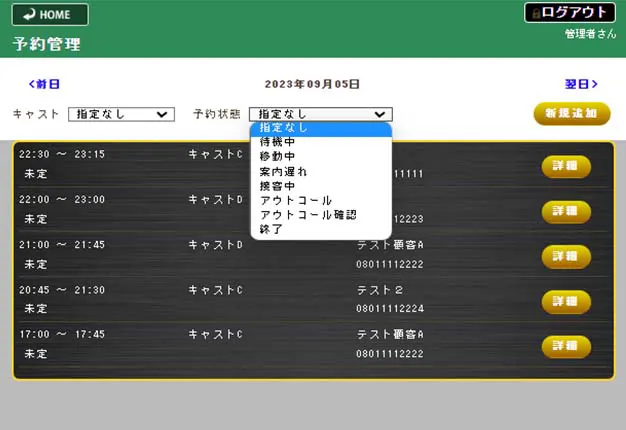Select アウトコール status option
The image size is (626, 430).
[321, 200]
